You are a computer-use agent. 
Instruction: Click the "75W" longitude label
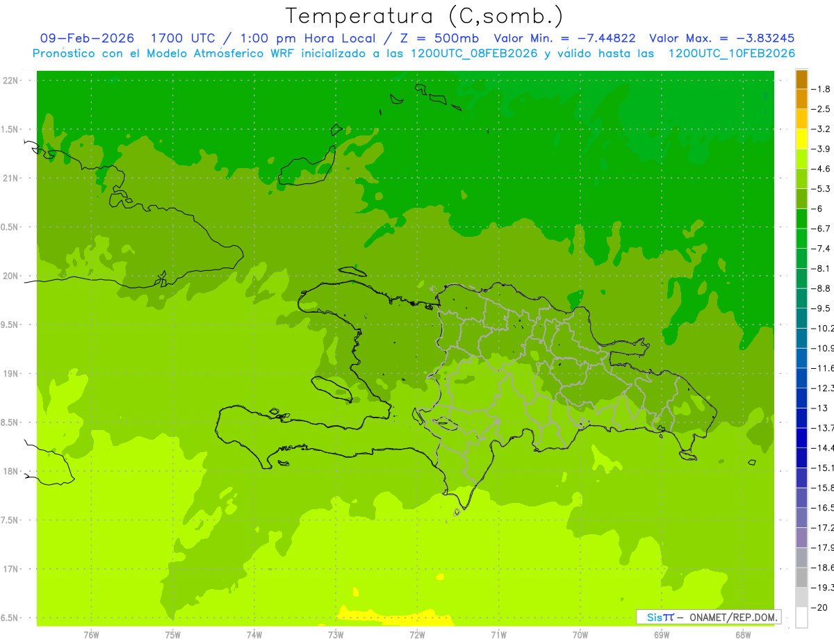point(173,635)
